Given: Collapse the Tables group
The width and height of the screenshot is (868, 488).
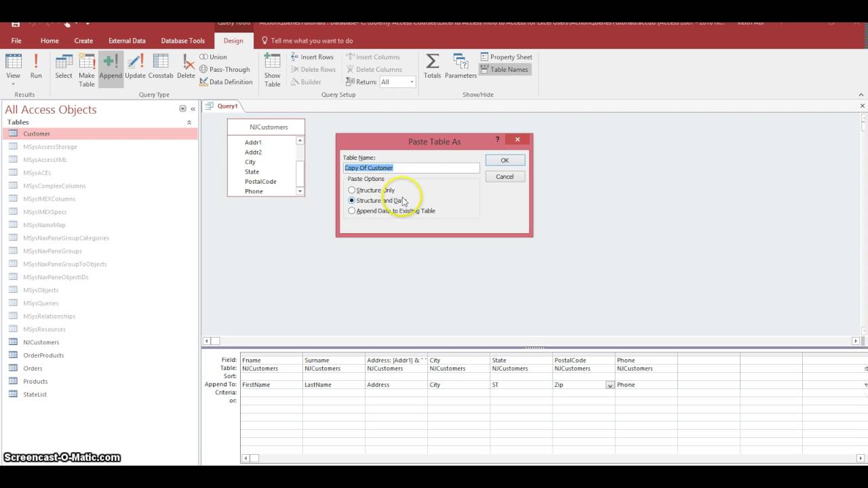Looking at the screenshot, I should pyautogui.click(x=189, y=123).
